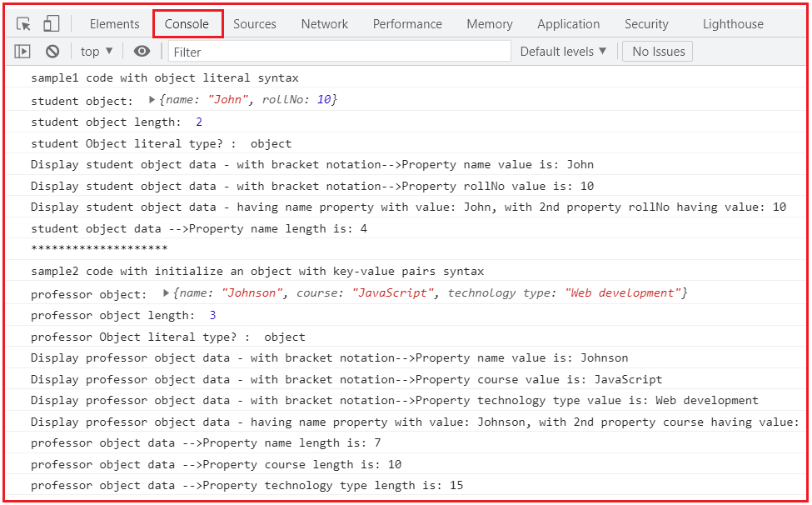Select the Elements panel icon tab

coord(114,23)
